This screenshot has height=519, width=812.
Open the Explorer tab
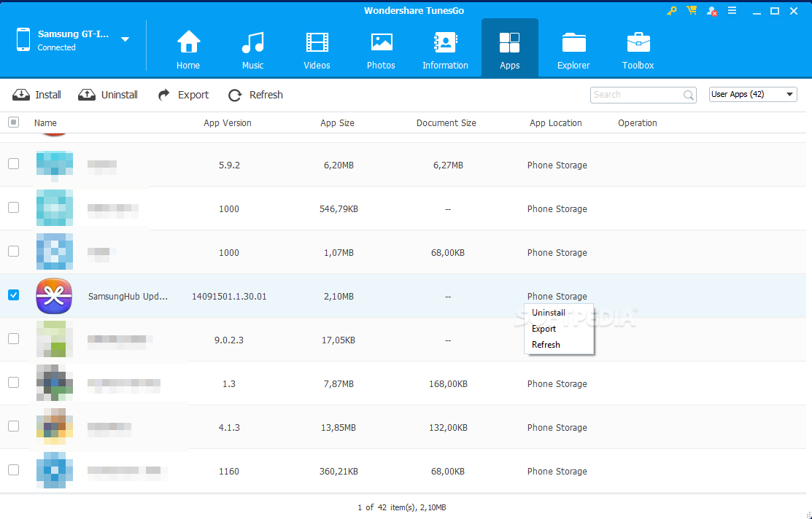point(573,49)
